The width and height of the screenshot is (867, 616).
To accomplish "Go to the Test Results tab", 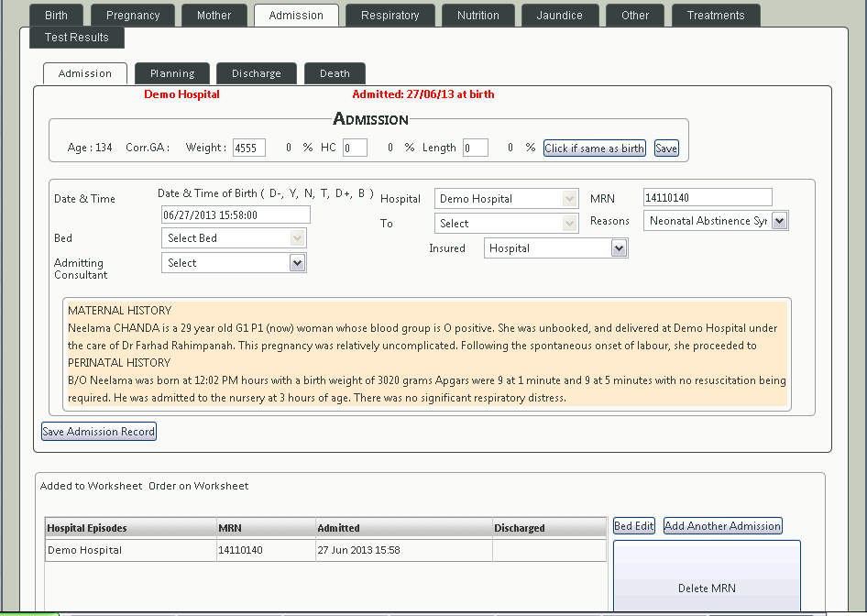I will (77, 38).
